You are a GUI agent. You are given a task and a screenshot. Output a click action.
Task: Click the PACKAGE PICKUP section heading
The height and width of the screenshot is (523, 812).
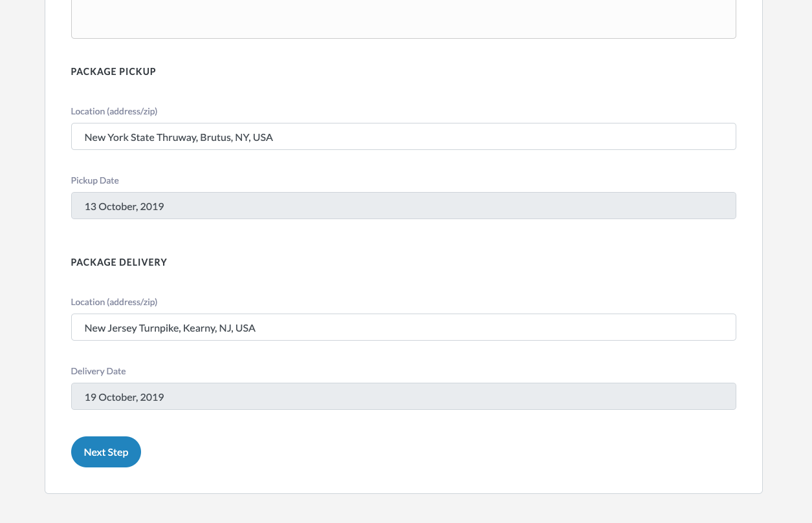tap(113, 72)
